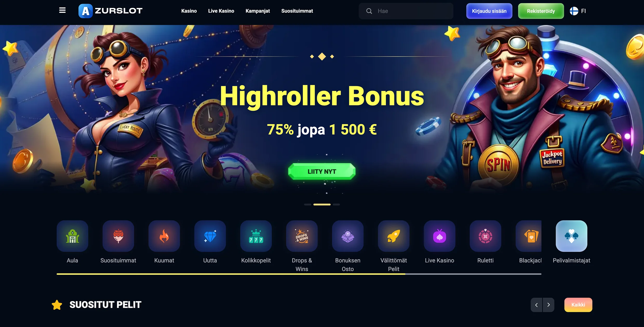The height and width of the screenshot is (327, 644).
Task: Click the Kirjaudu sisään button
Action: point(489,11)
